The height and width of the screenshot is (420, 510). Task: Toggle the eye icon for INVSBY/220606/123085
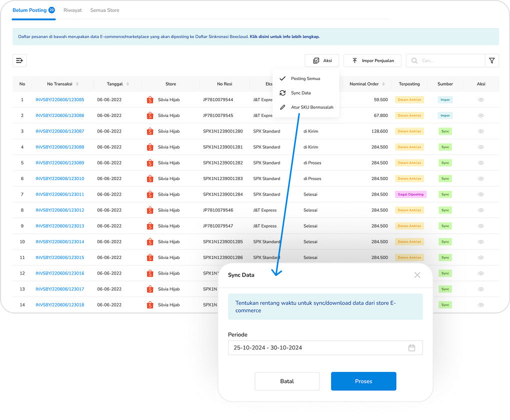coord(480,99)
